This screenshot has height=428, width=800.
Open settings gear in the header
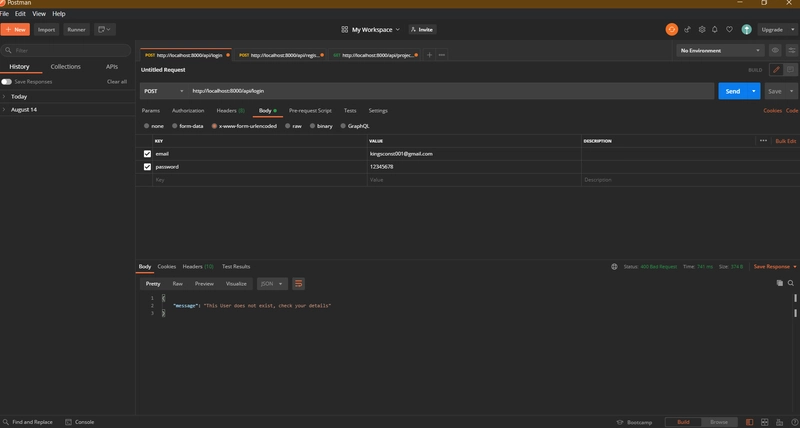(x=702, y=30)
